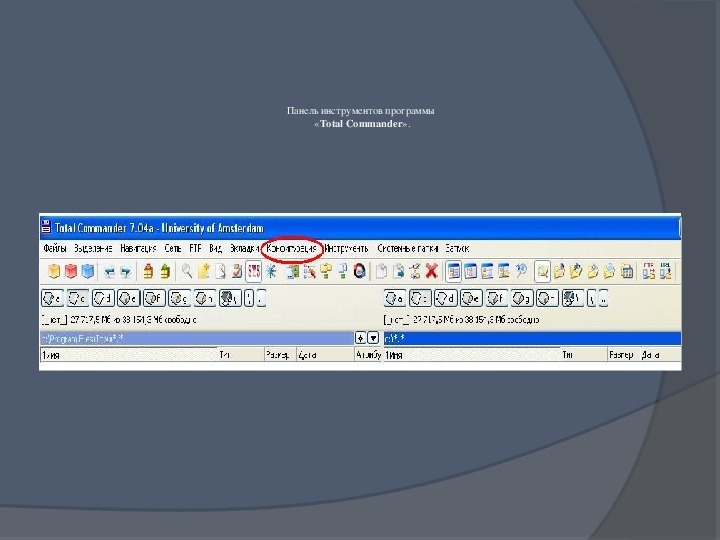Click the unpack icon with green arrow
This screenshot has height=540, width=720.
click(165, 271)
